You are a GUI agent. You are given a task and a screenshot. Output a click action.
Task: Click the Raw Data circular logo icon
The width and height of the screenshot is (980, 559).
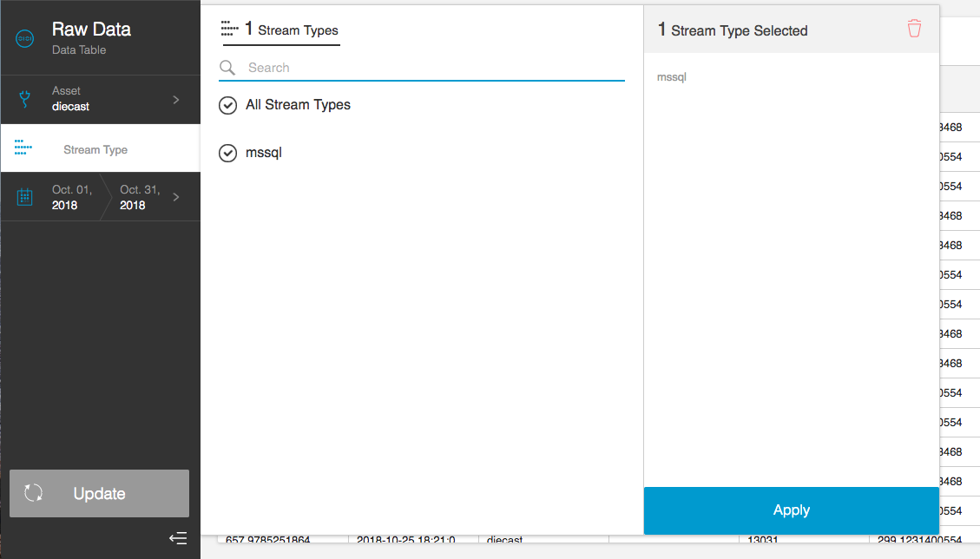(24, 39)
